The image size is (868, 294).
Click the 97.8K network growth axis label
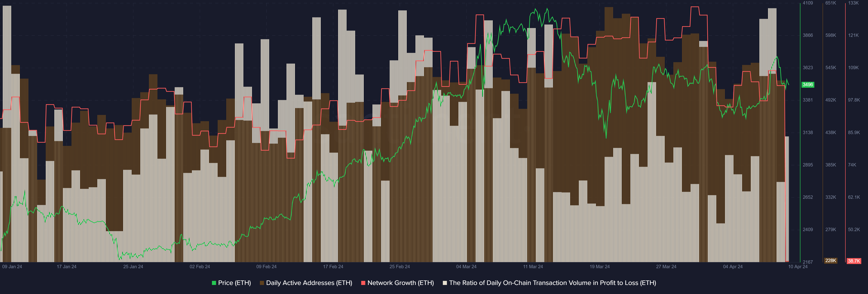854,100
